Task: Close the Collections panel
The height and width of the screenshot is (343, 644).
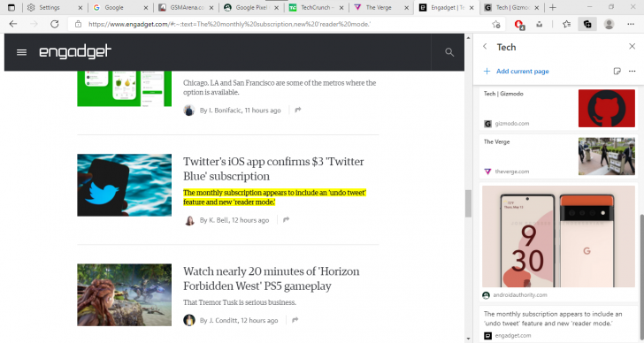Action: click(632, 46)
